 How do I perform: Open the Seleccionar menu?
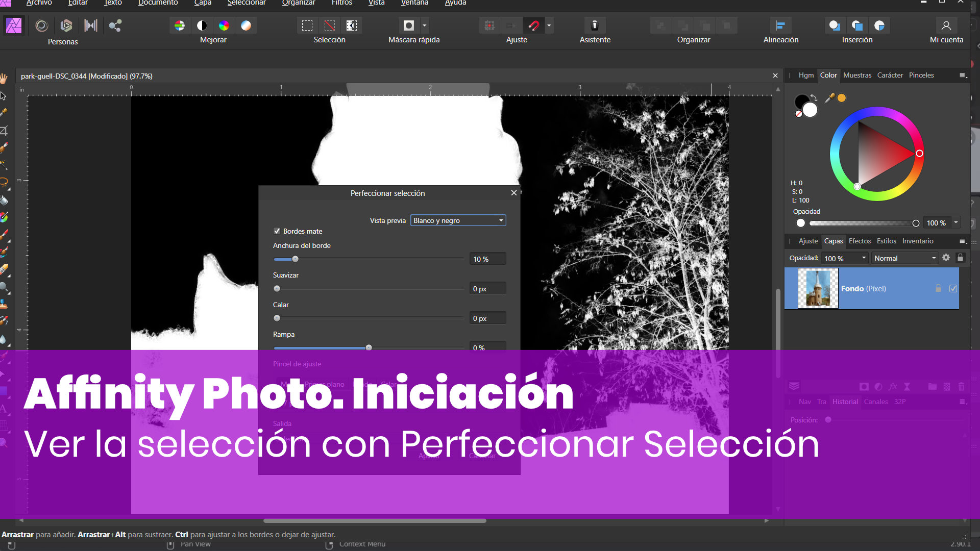247,3
